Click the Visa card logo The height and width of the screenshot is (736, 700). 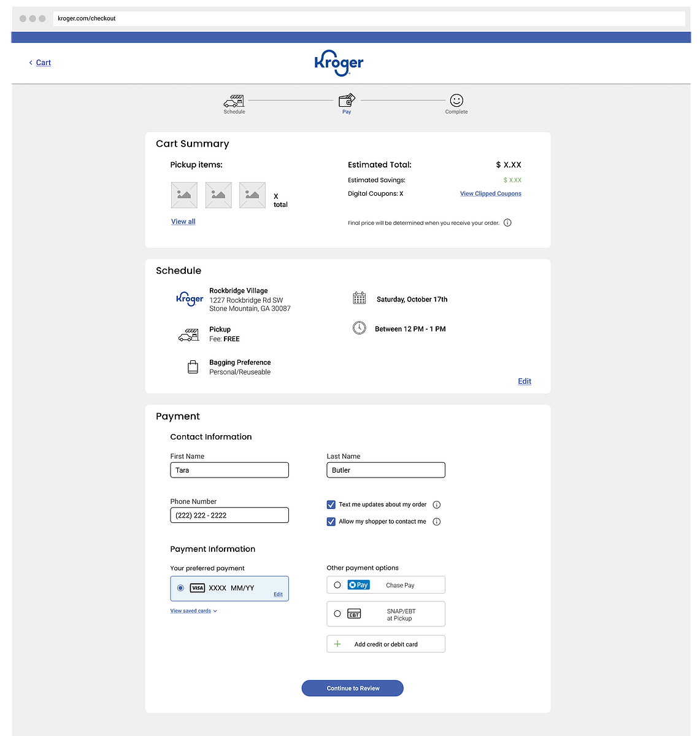198,587
